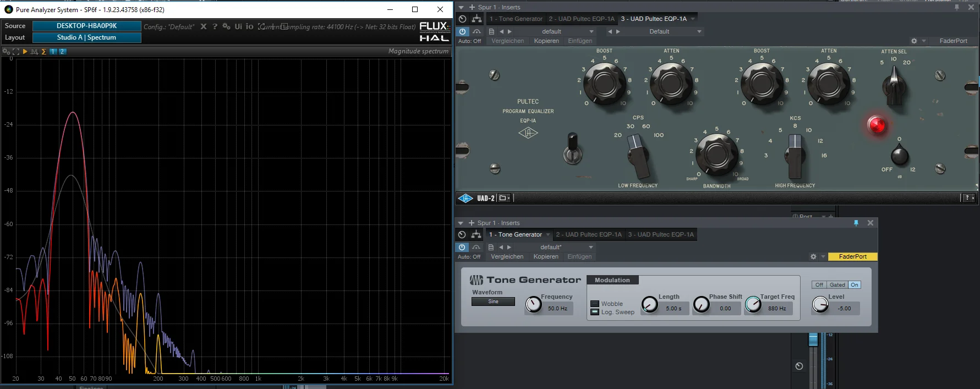This screenshot has width=980, height=389.
Task: Click the Frequency knob in Tone Generator
Action: pos(533,304)
